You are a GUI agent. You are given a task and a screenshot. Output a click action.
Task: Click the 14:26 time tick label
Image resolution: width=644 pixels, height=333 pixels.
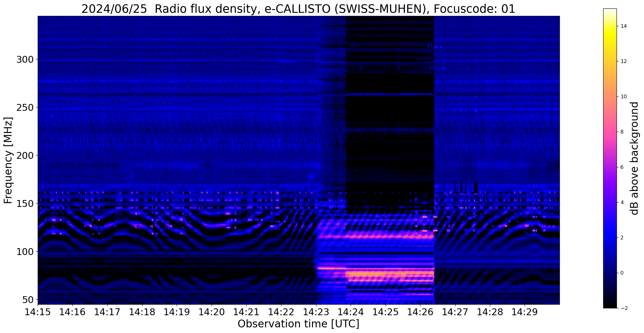[421, 312]
